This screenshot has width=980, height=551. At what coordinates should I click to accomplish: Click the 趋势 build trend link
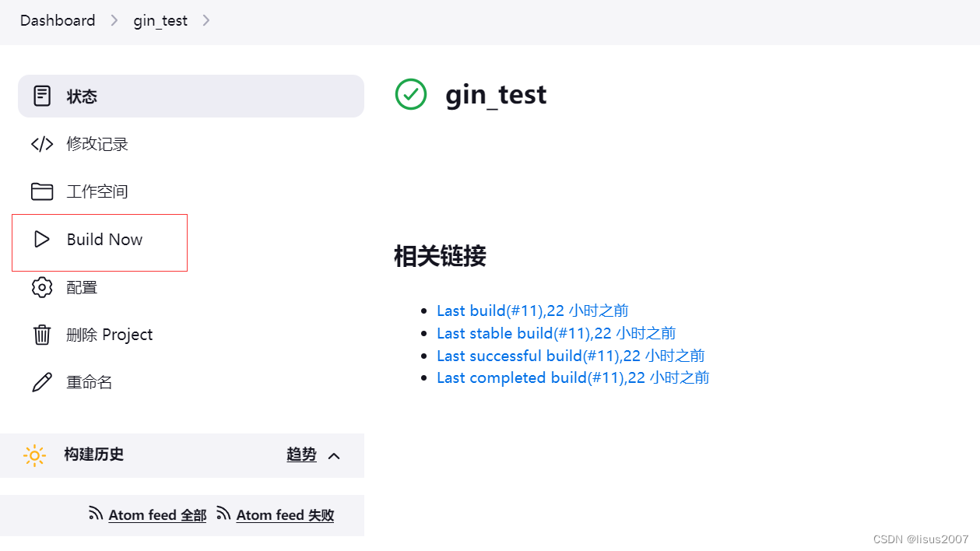point(301,455)
